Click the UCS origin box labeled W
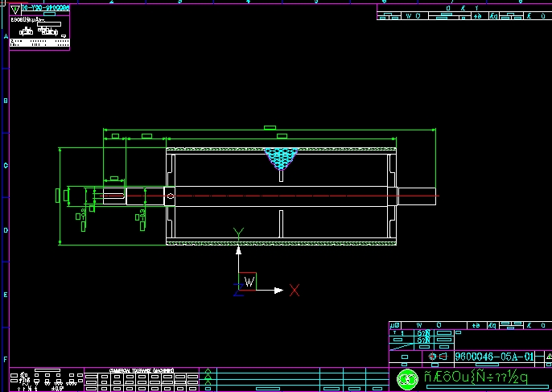The height and width of the screenshot is (392, 552). pos(248,282)
